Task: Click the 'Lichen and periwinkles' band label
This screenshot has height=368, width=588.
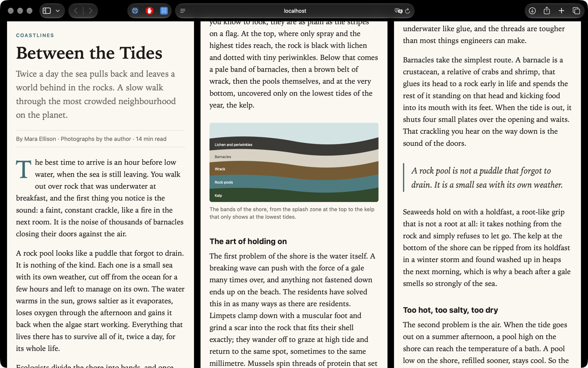Action: 234,145
